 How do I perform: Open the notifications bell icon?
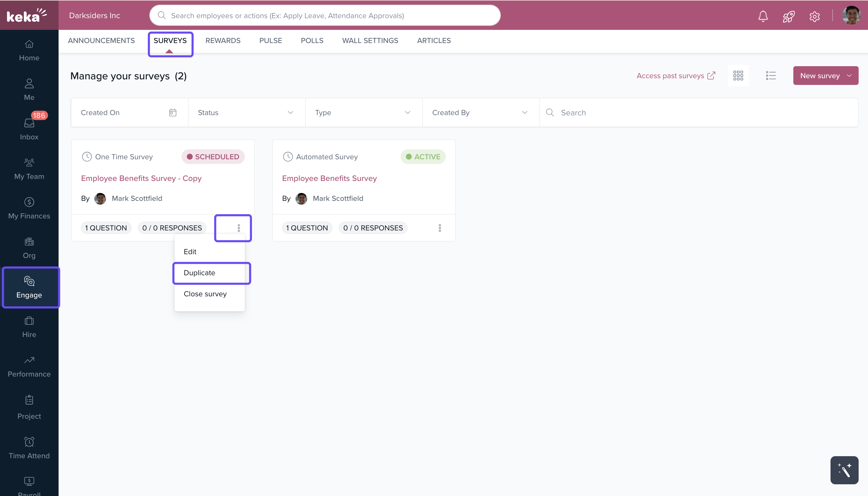point(763,16)
